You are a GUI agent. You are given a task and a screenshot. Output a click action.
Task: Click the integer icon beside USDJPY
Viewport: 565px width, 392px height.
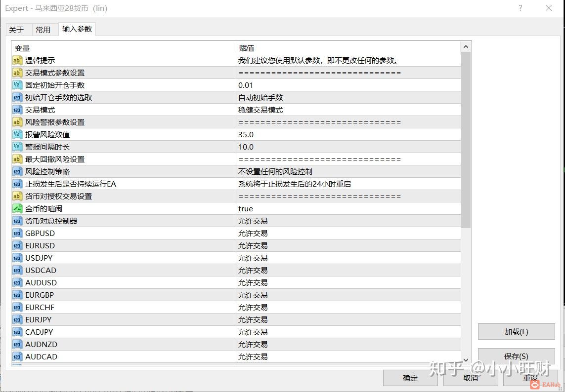pos(17,258)
